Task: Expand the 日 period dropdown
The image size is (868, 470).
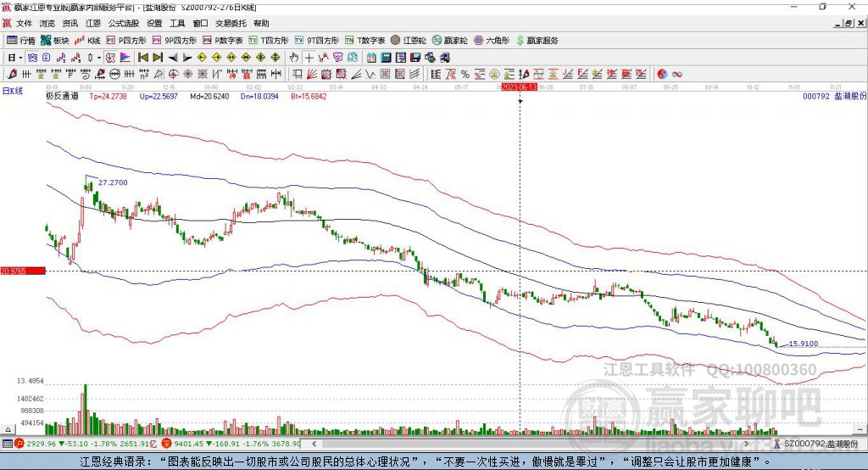Action: point(14,57)
